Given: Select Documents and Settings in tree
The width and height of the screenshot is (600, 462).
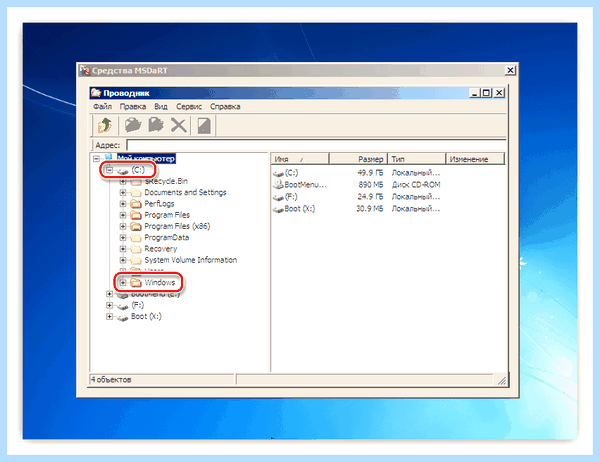Looking at the screenshot, I should [x=185, y=192].
